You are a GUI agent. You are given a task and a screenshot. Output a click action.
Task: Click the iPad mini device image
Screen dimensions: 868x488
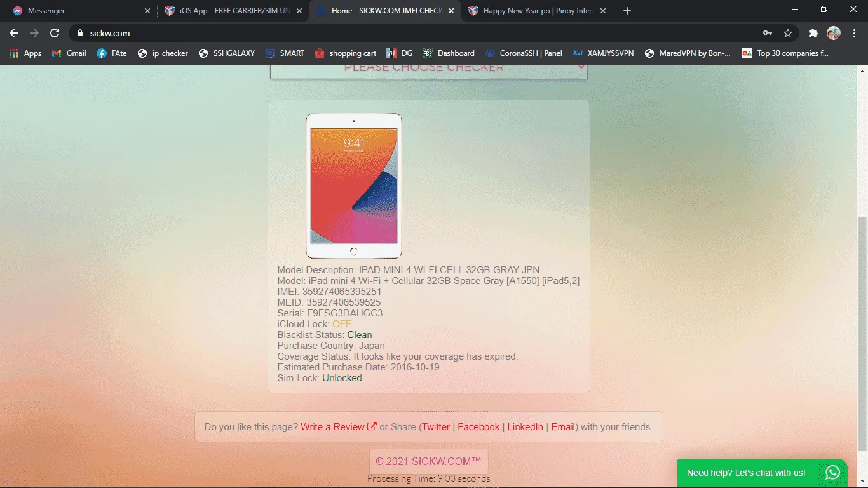click(x=354, y=186)
